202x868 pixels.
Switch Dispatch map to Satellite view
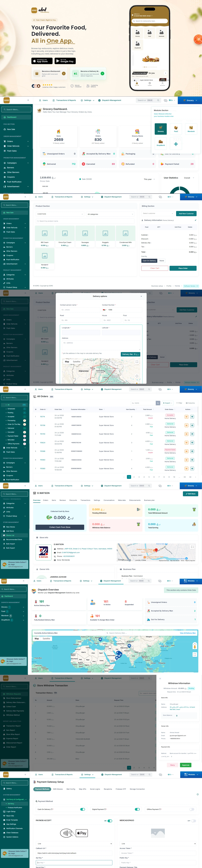pyautogui.click(x=46, y=639)
